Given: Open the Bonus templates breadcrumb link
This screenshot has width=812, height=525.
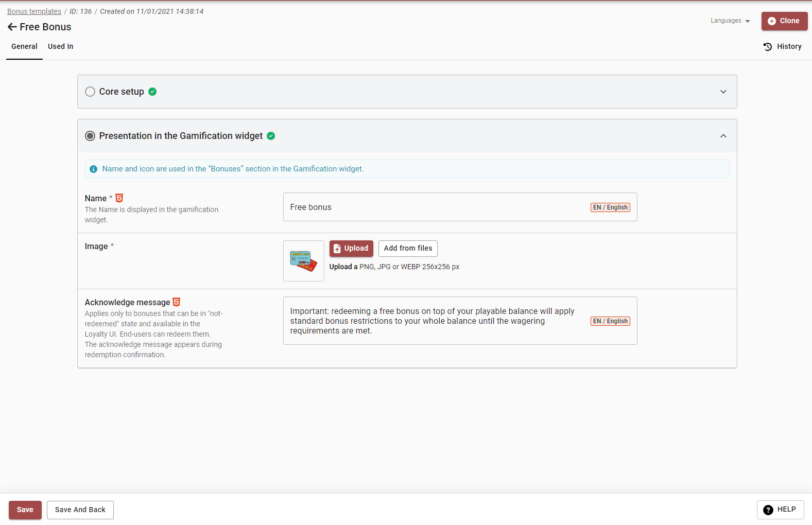Looking at the screenshot, I should click(x=34, y=11).
